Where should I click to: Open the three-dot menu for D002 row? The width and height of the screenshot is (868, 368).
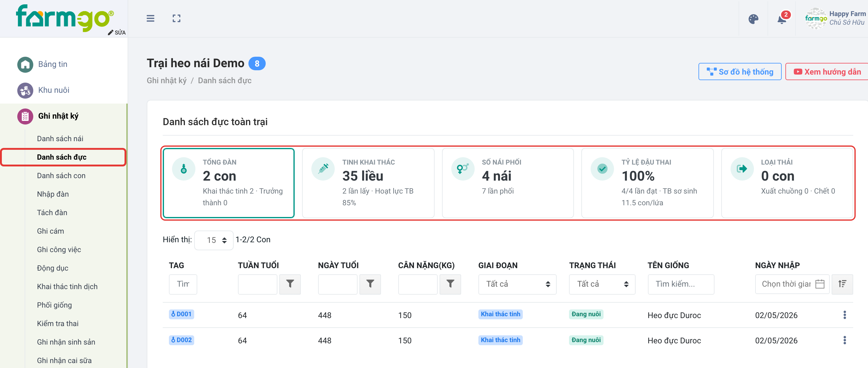click(844, 340)
